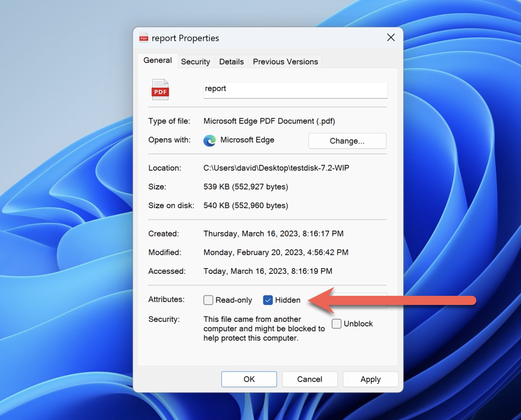Click the Microsoft Edge PDF Document (.pdf) text
The image size is (521, 420).
pos(269,121)
